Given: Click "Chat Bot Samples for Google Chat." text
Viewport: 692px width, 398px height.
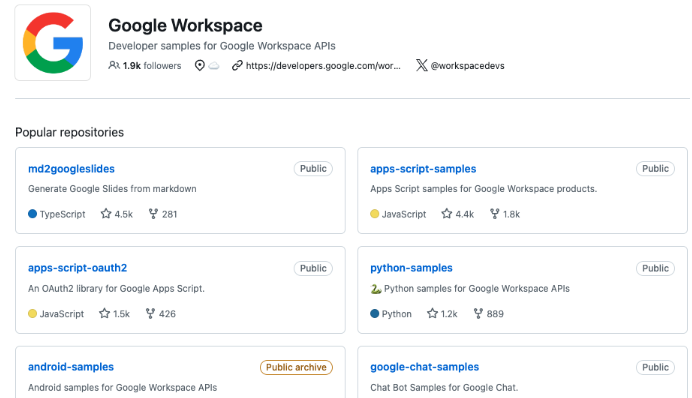Looking at the screenshot, I should 444,388.
